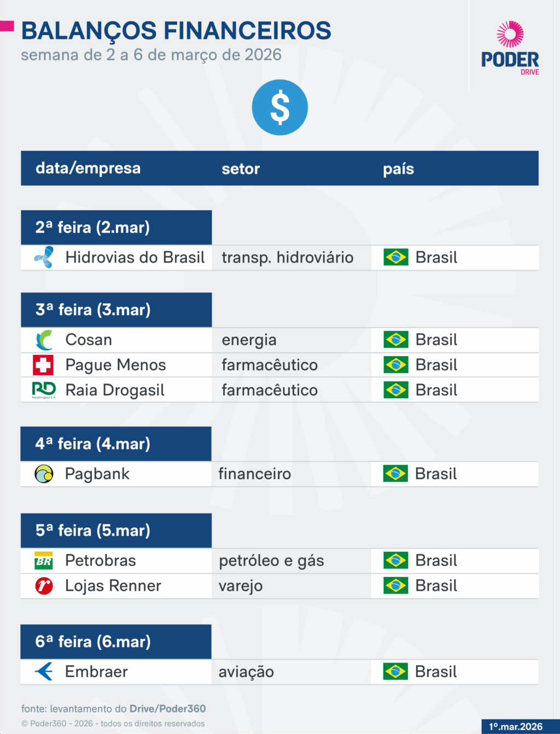Select the "país" column header
This screenshot has width=560, height=734.
point(398,169)
